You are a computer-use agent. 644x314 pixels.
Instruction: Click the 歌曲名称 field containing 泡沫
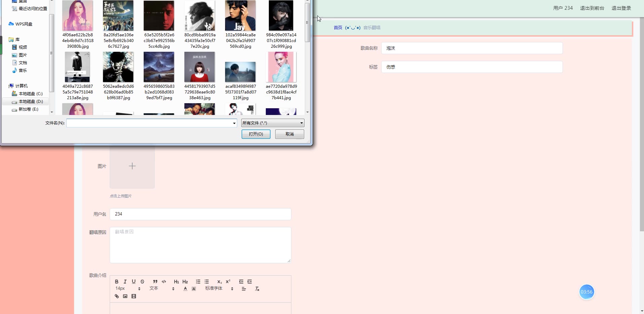coord(472,48)
